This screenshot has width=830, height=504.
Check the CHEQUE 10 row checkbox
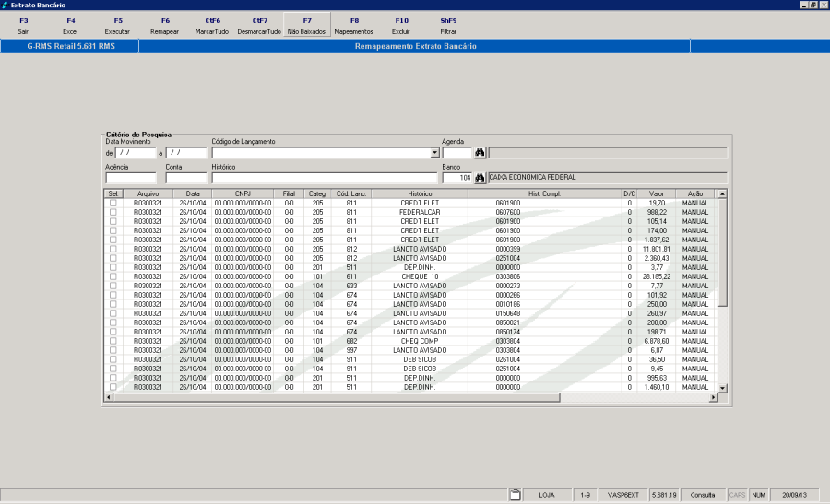coord(113,276)
